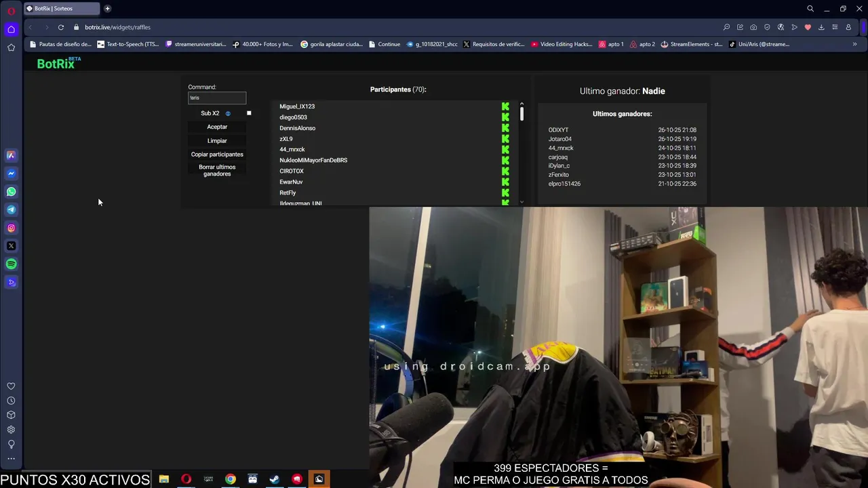
Task: Click the Opera snapshot camera icon
Action: click(x=753, y=27)
